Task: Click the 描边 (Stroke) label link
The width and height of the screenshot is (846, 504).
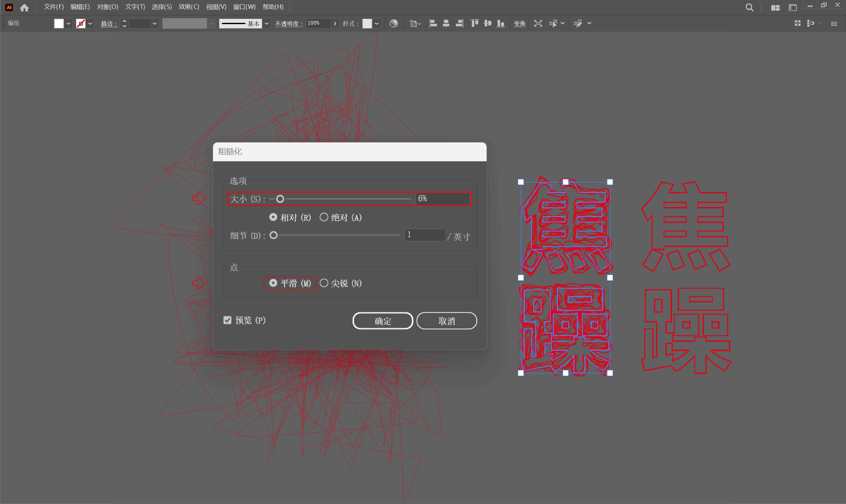Action: [109, 24]
